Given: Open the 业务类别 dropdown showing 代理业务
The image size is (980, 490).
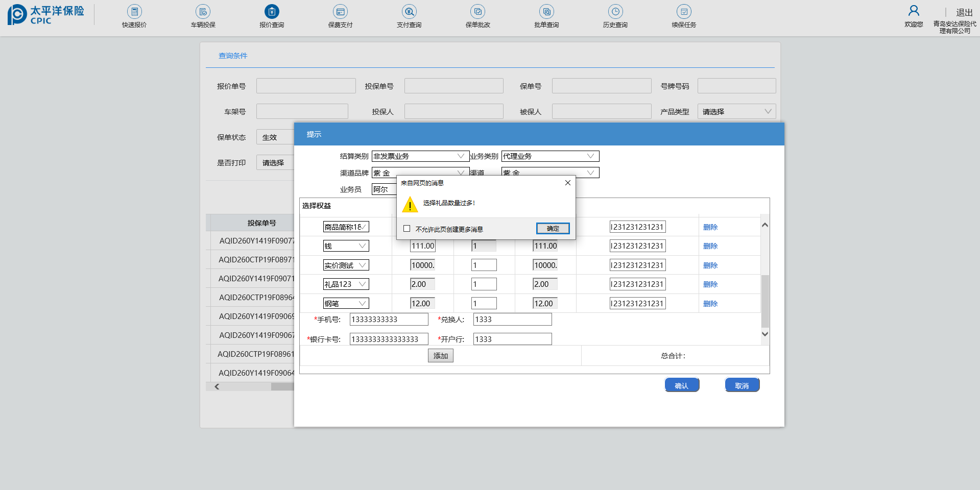Looking at the screenshot, I should [549, 156].
